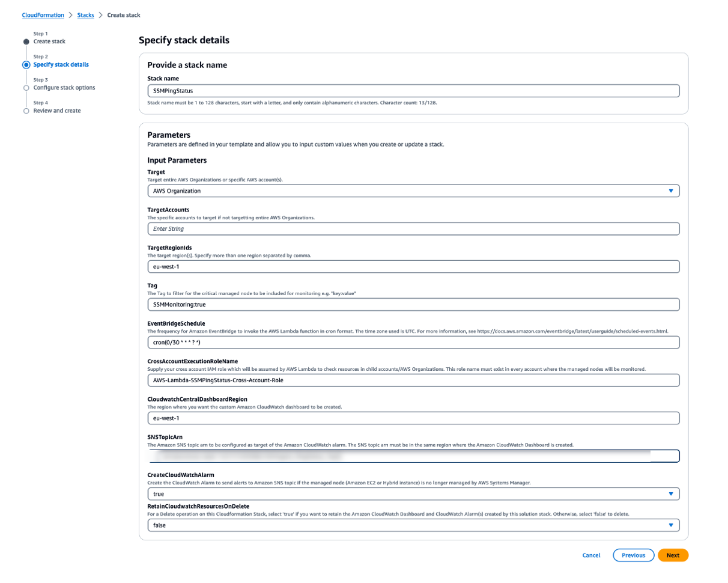This screenshot has height=583, width=728.
Task: Click the CloudFormation breadcrumb link
Action: pos(43,15)
